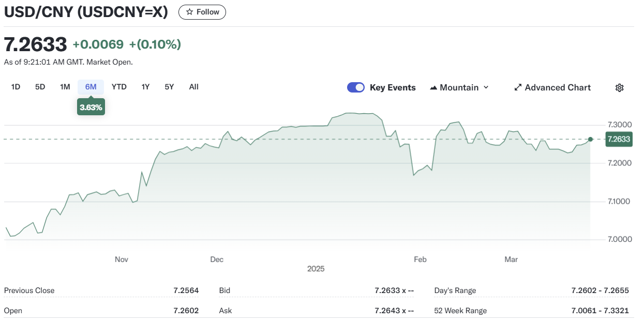Toggle the Key Events switch
The width and height of the screenshot is (644, 322).
356,87
